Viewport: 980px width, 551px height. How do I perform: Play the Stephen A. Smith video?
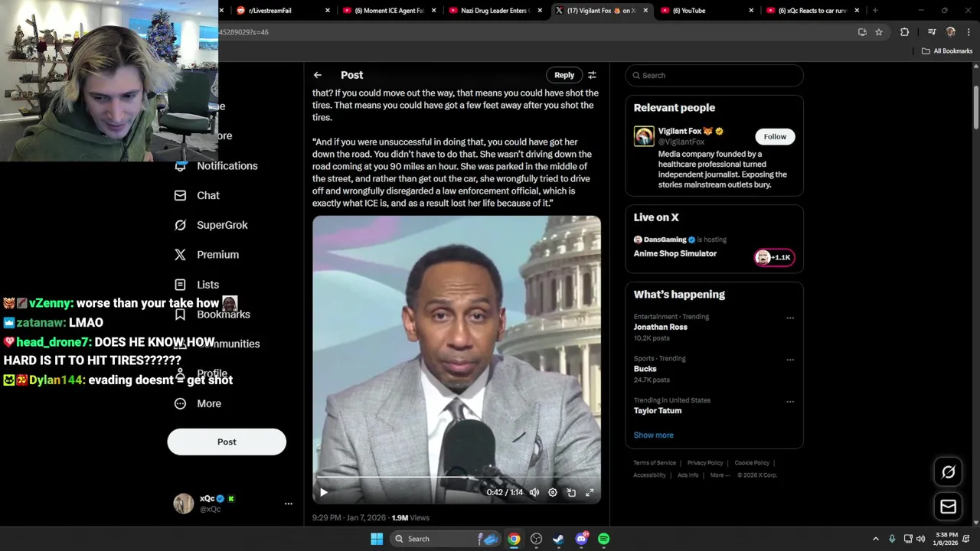click(x=324, y=493)
